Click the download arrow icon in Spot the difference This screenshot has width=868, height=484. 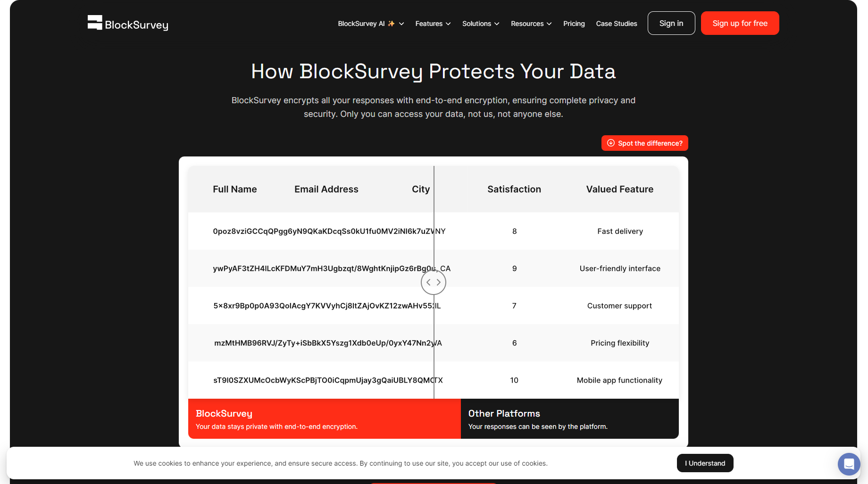pos(611,143)
